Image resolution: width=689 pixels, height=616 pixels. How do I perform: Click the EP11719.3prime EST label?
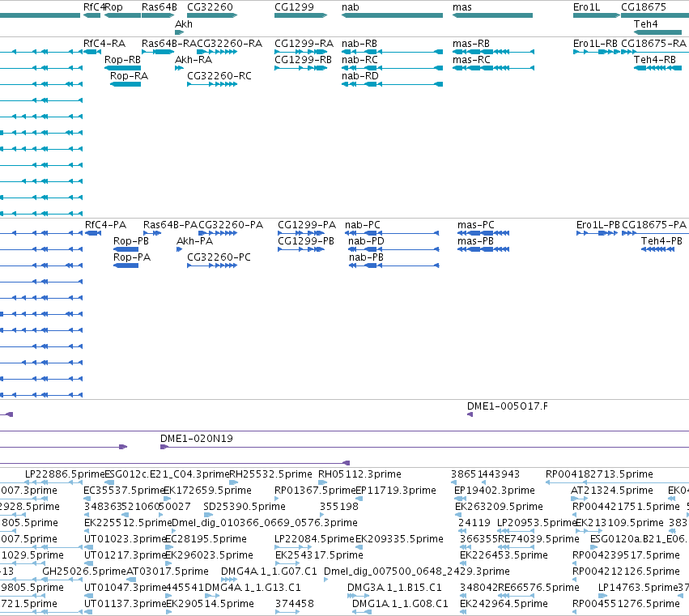tap(396, 491)
